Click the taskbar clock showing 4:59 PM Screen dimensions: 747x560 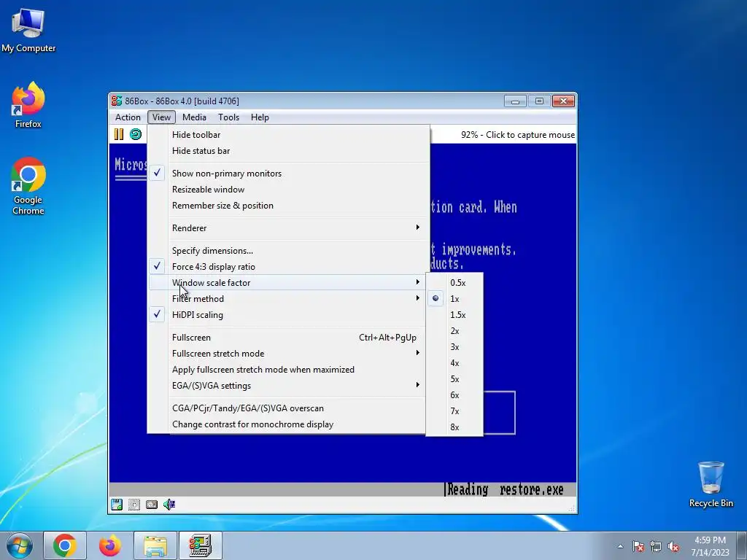711,546
